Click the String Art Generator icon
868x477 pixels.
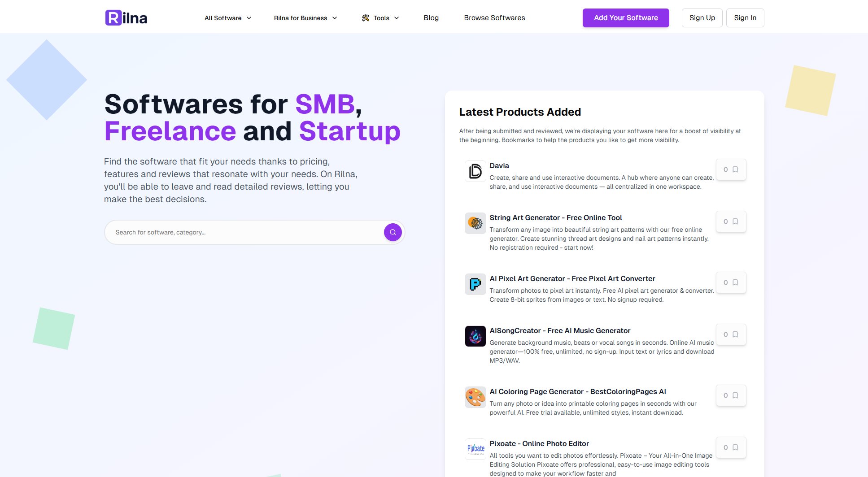475,223
